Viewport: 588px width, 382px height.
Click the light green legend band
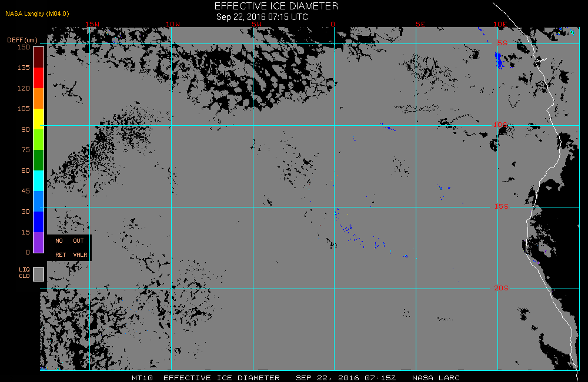coord(39,139)
